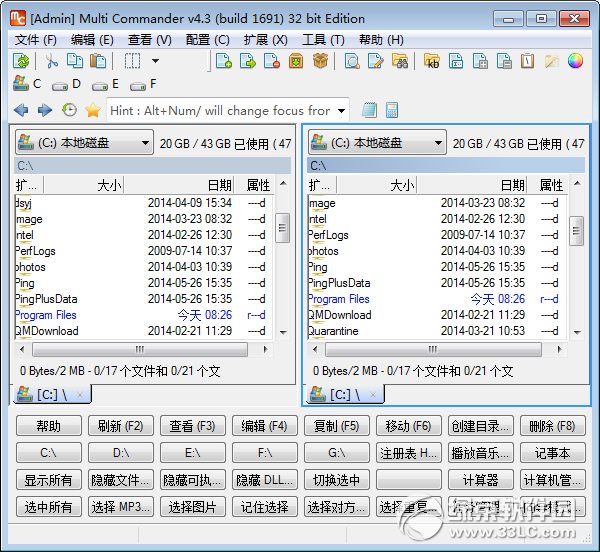Click the 显示所有 button

click(x=49, y=480)
